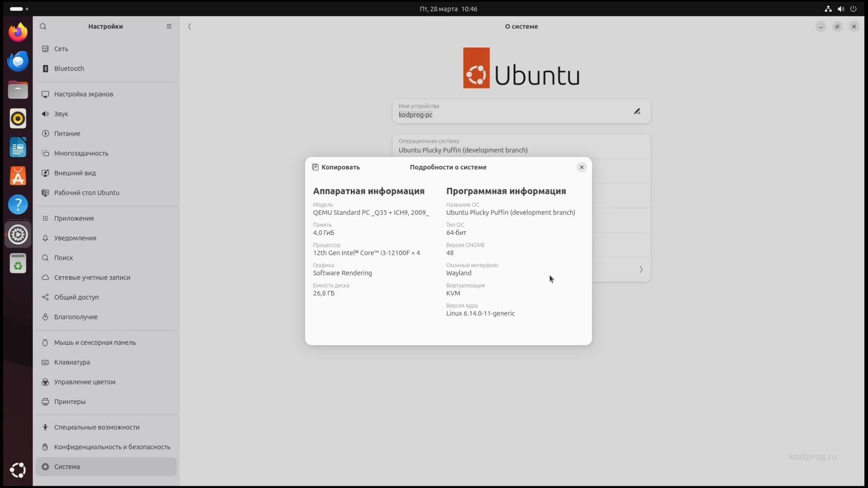Viewport: 868px width, 488px height.
Task: Click the memory value 4,0 ГиБ
Action: click(x=324, y=233)
